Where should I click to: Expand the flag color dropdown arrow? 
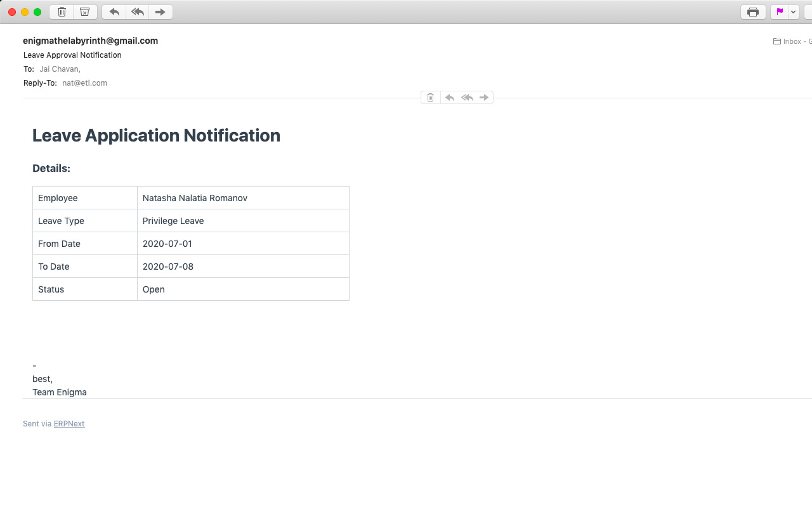pyautogui.click(x=794, y=12)
